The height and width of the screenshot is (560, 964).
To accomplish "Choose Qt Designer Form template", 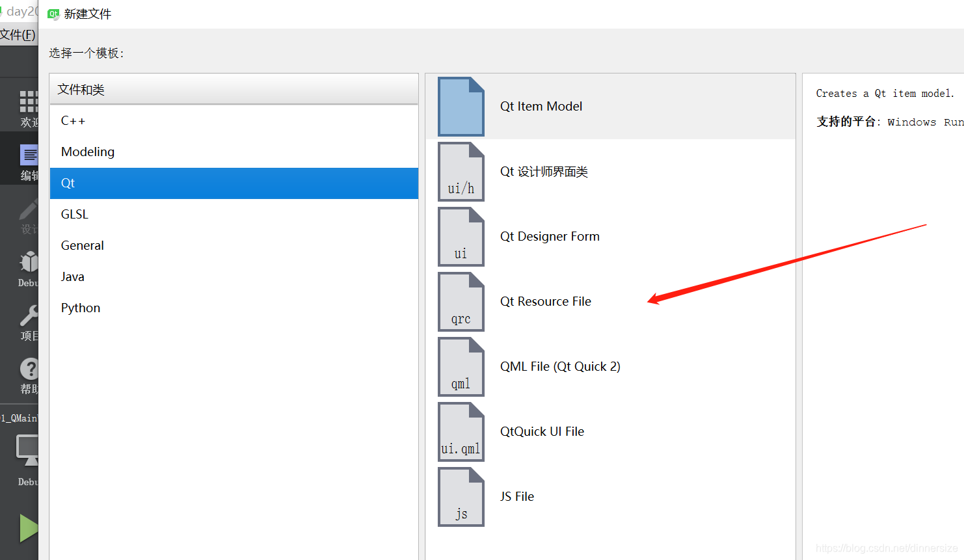I will pos(610,237).
